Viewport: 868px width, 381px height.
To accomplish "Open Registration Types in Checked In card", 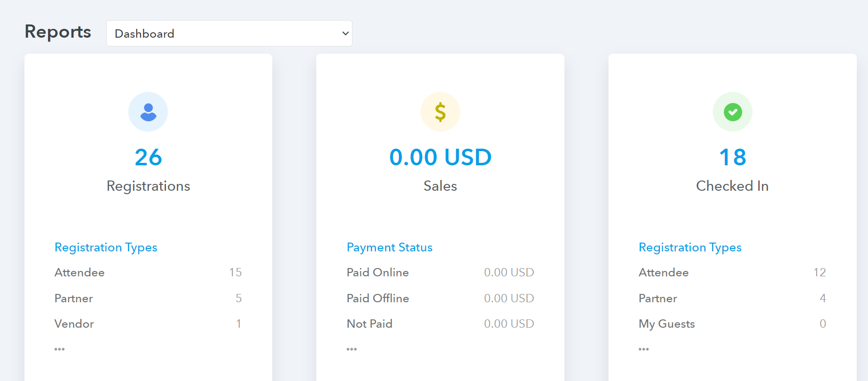I will click(690, 247).
